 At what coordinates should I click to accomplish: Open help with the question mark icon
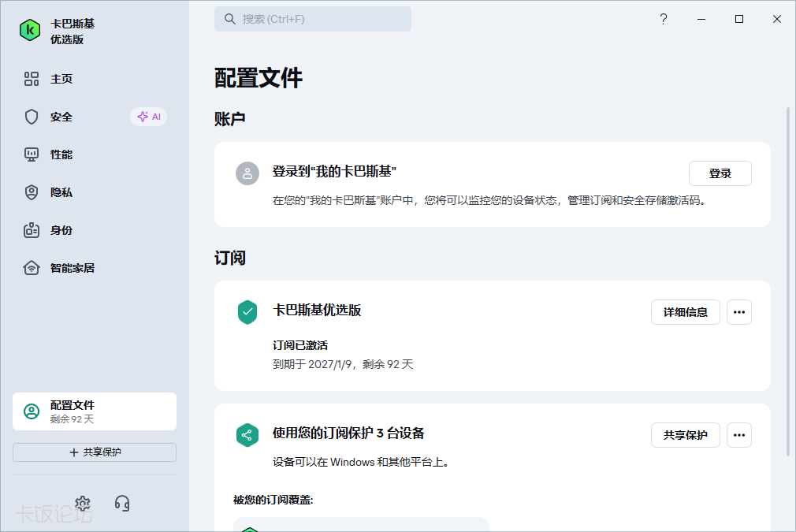[664, 19]
